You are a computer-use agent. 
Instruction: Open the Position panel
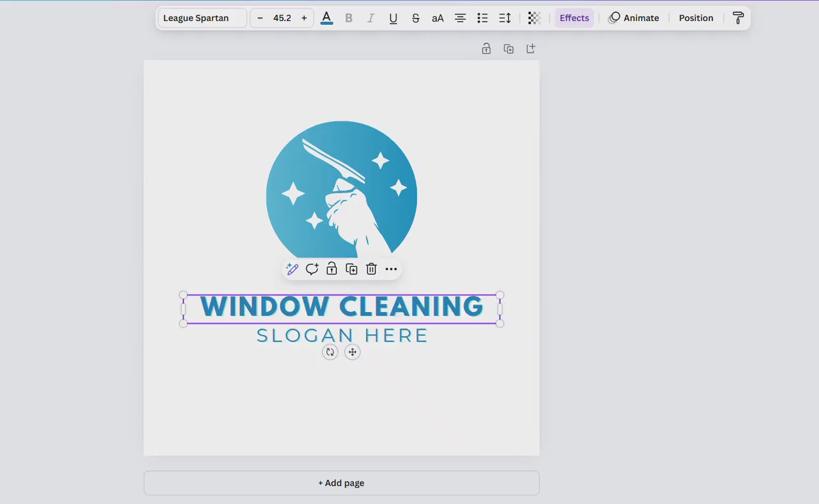pyautogui.click(x=696, y=18)
